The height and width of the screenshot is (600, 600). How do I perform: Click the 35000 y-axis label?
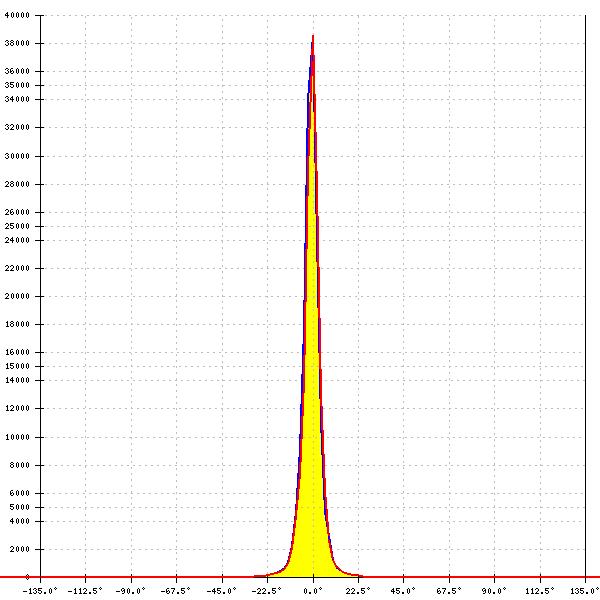[x=17, y=85]
